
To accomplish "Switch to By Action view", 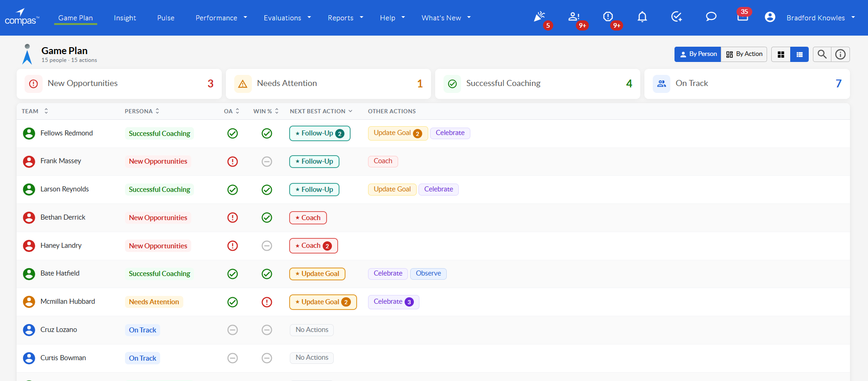I will (744, 54).
